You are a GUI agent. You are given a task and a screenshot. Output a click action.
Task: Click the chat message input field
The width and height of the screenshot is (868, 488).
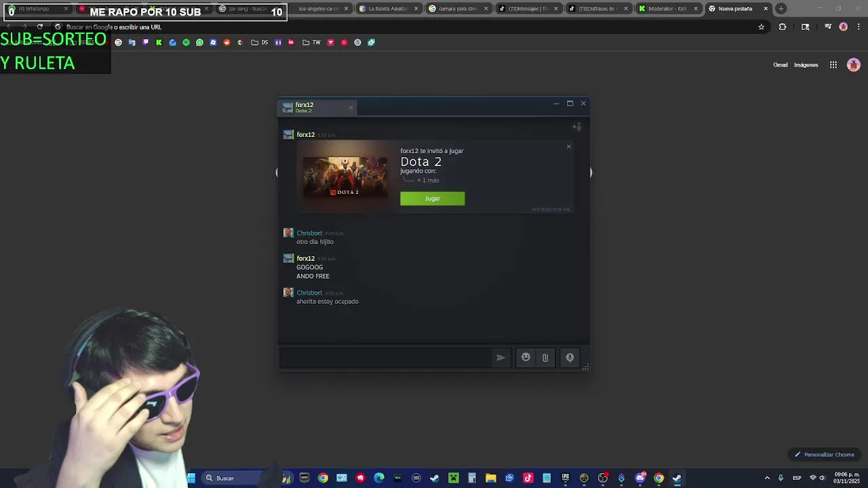pos(385,358)
